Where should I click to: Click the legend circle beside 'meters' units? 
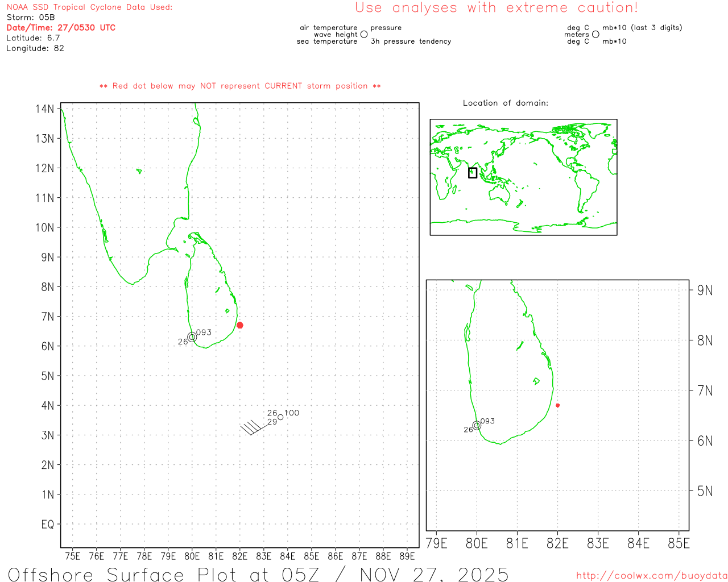(x=595, y=34)
